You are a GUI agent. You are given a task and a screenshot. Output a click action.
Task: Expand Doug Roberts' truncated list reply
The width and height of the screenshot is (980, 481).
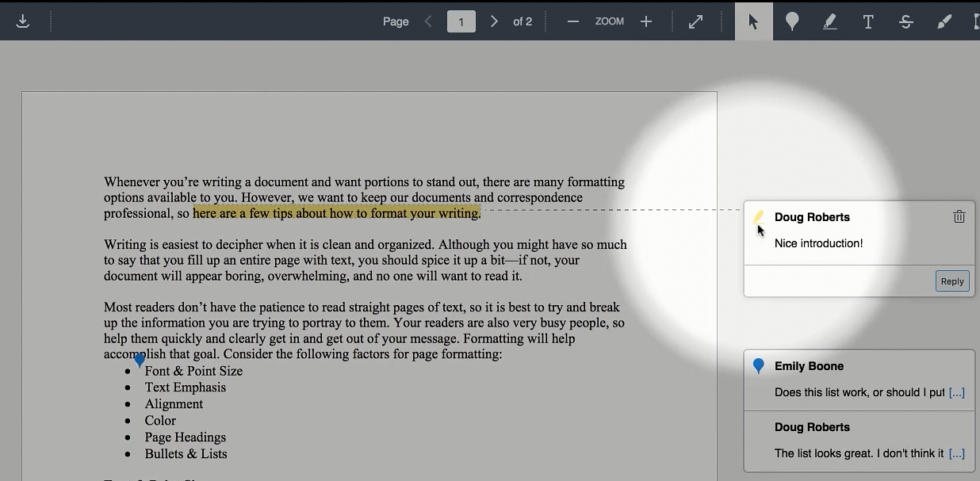[x=956, y=453]
